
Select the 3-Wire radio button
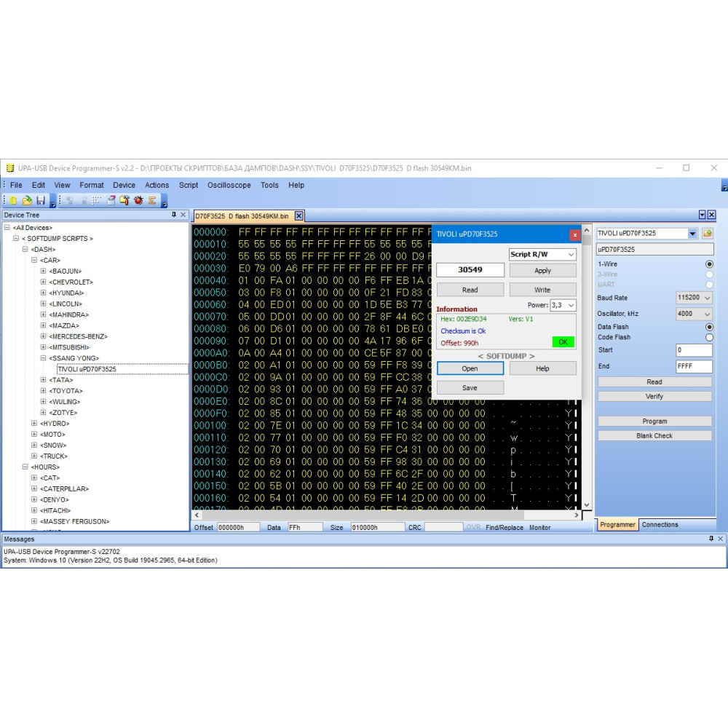tap(709, 274)
